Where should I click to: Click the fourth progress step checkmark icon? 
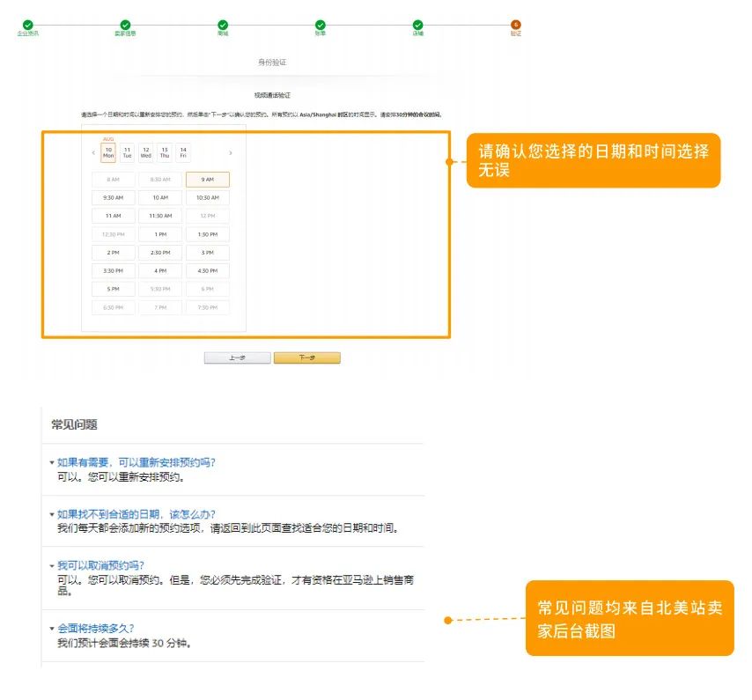pos(321,26)
